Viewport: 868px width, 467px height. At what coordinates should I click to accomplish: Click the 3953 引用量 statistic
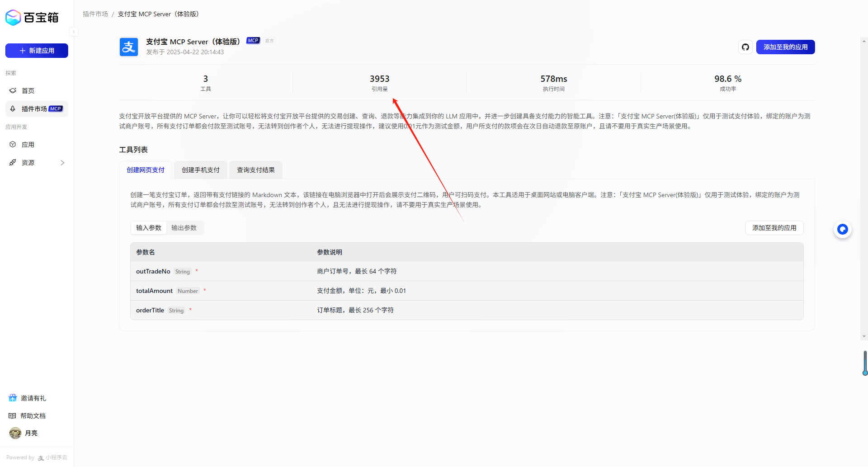[x=380, y=83]
